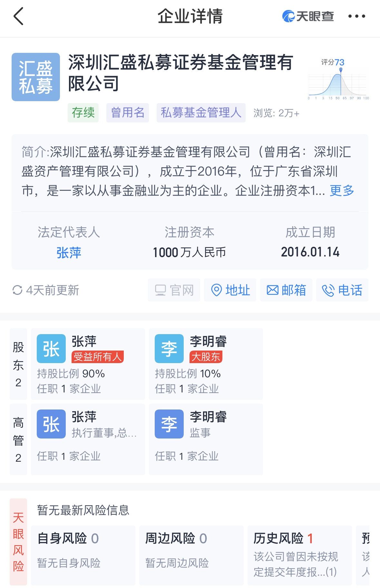Image resolution: width=380 pixels, height=588 pixels.
Task: Tap the 邮箱 email button
Action: 286,290
